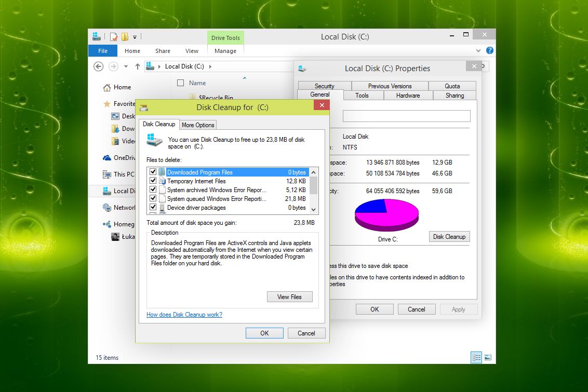The height and width of the screenshot is (392, 588).
Task: Uncheck Temporary Internet Files checkbox
Action: click(153, 181)
